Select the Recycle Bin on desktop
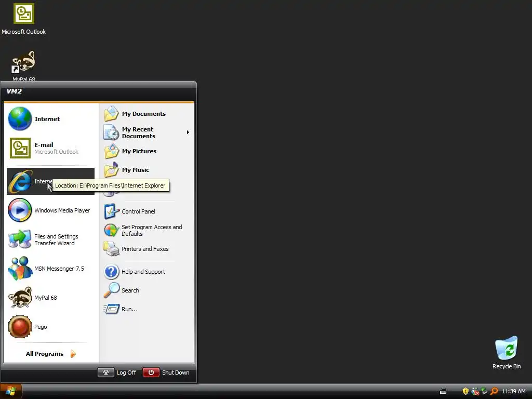This screenshot has height=399, width=532. (x=506, y=353)
